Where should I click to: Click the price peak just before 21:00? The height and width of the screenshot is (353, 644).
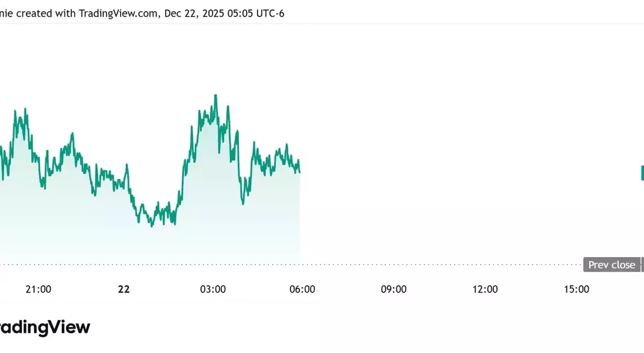coord(25,109)
